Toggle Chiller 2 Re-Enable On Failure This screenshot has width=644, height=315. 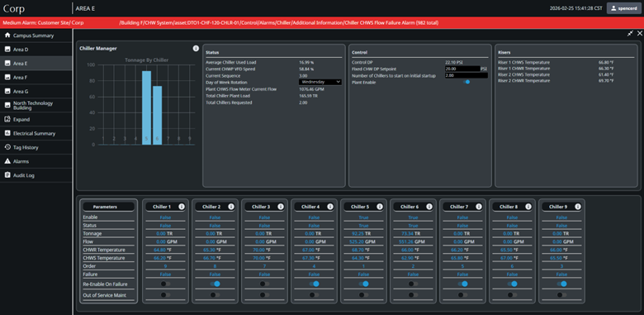[x=215, y=284]
